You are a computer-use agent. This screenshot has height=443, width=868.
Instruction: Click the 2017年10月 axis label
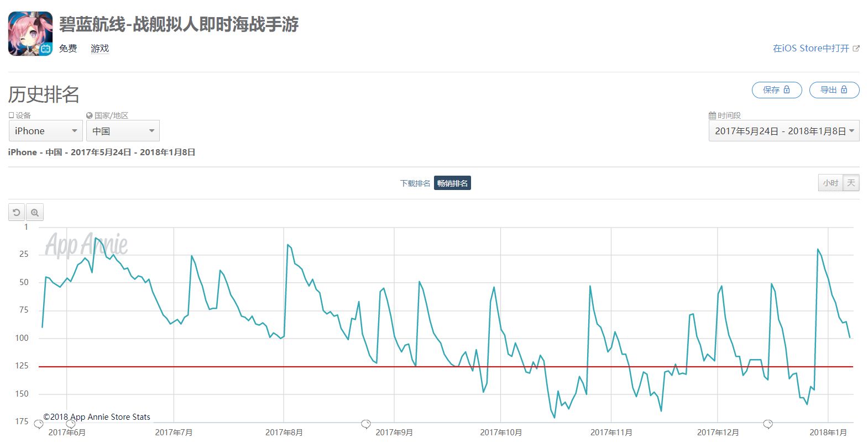(x=501, y=433)
